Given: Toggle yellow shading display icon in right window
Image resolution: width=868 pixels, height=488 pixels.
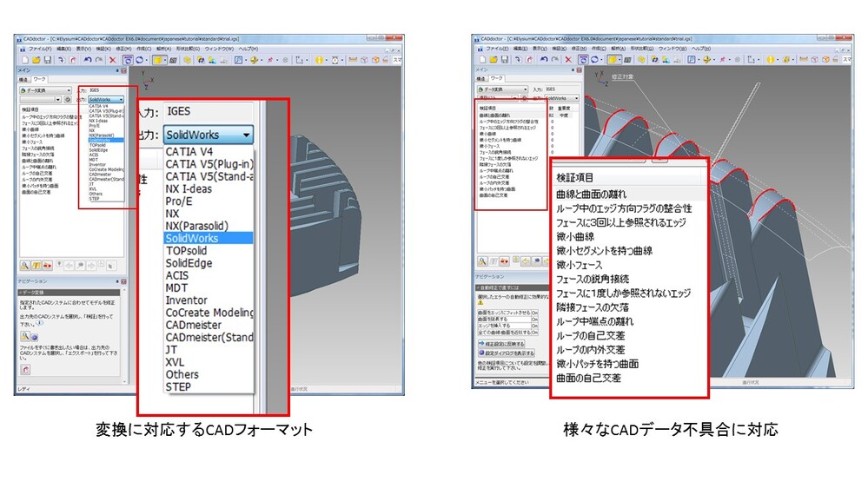Looking at the screenshot, I should (x=613, y=59).
